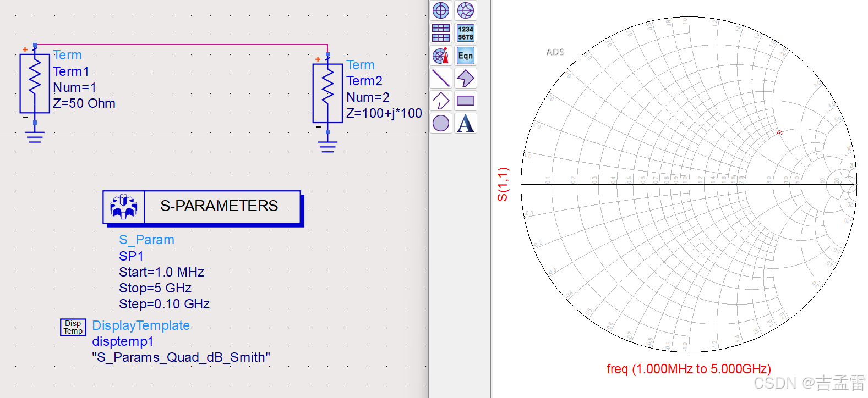Edit the Step=0.10 GHz value
868x398 pixels.
165,304
